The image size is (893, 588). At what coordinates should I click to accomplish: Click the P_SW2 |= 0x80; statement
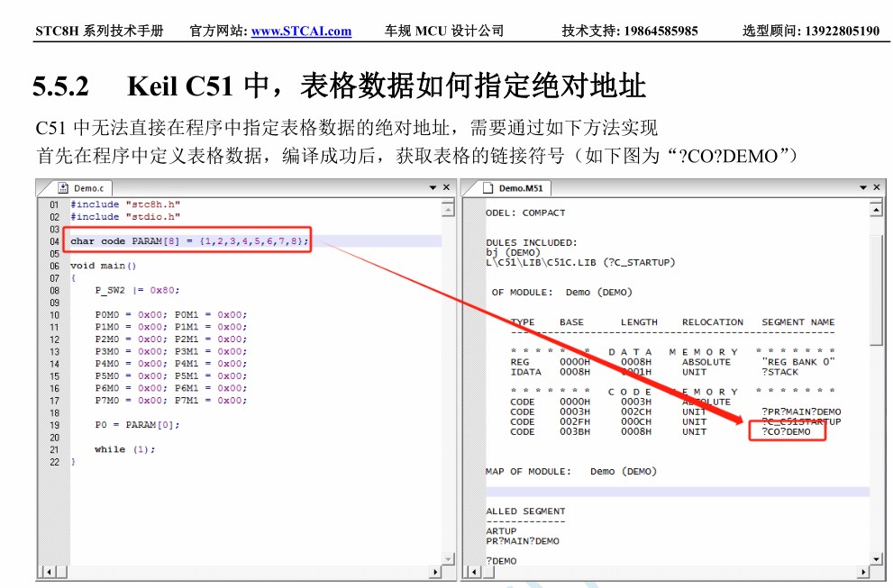137,290
